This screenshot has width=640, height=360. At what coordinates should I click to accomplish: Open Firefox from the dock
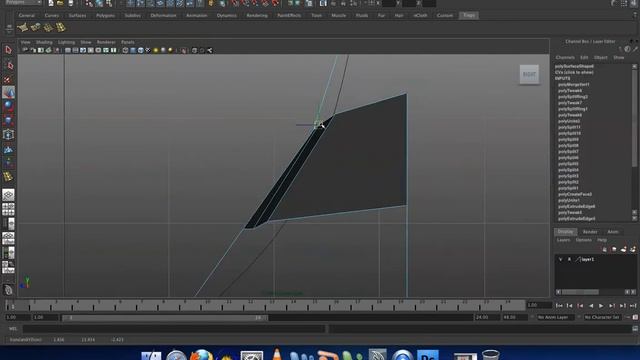click(x=202, y=355)
